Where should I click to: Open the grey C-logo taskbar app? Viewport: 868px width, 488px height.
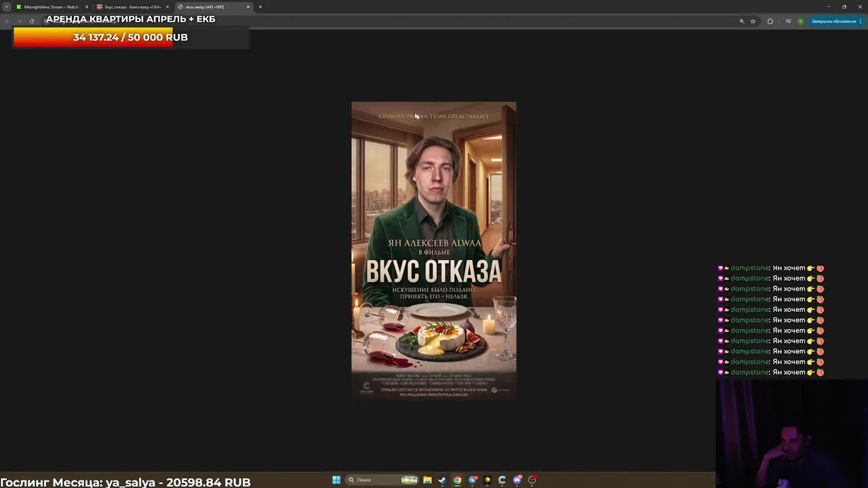click(x=502, y=480)
